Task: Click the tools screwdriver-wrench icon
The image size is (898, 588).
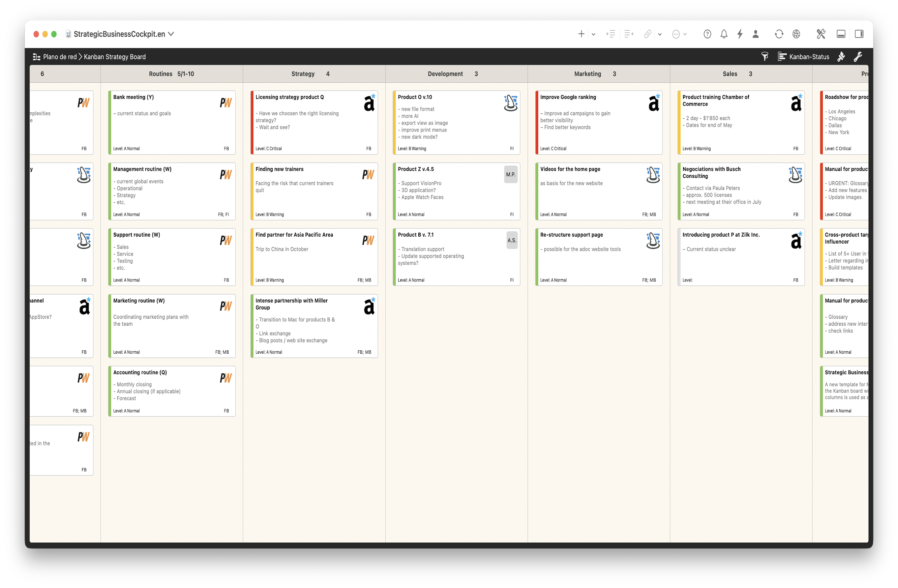Action: pos(821,34)
